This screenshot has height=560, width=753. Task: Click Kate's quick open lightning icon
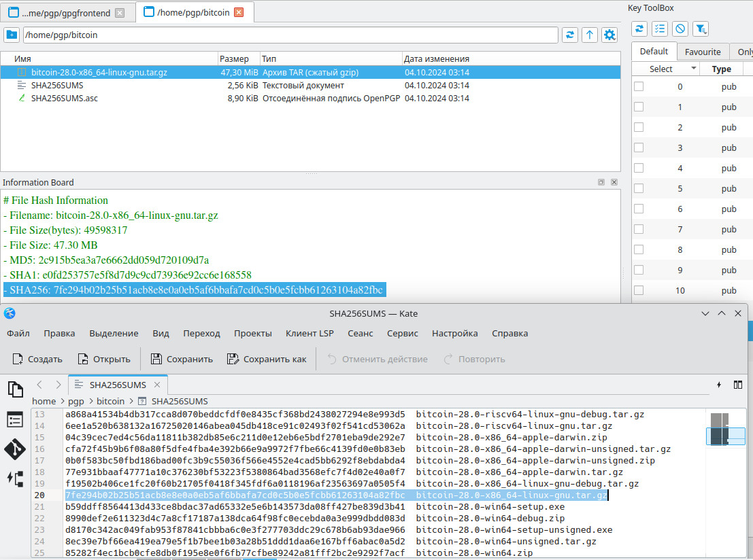[719, 385]
